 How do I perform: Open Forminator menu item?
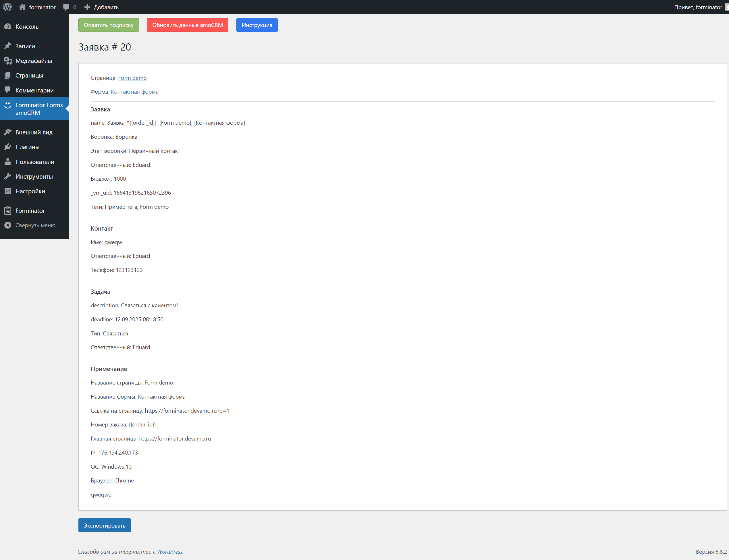tap(34, 210)
